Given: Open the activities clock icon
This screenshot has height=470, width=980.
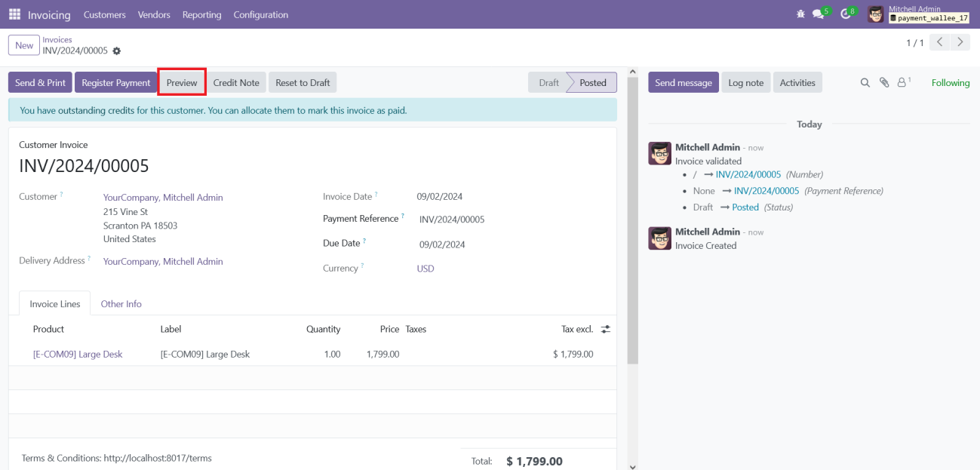Looking at the screenshot, I should click(x=846, y=14).
